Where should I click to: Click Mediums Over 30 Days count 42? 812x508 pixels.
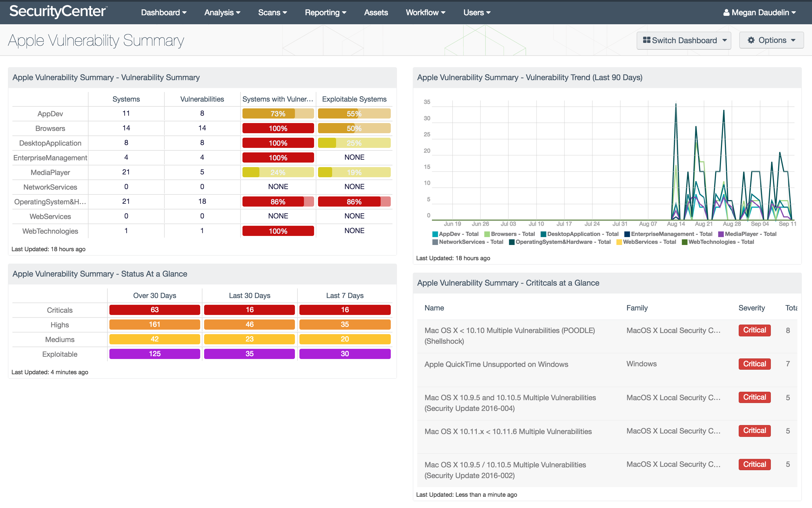point(155,339)
